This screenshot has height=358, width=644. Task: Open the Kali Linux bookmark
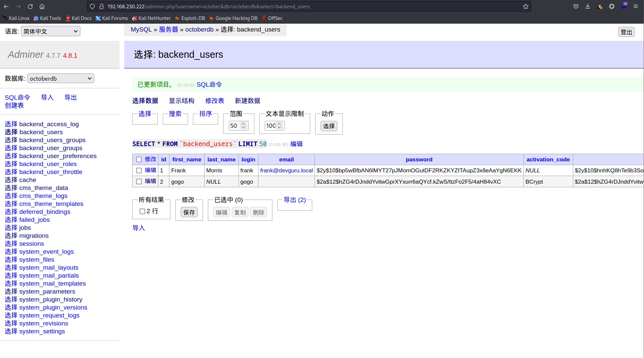click(16, 18)
